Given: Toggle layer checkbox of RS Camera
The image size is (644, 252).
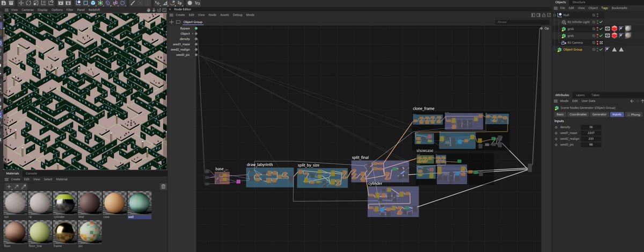Looking at the screenshot, I should point(594,42).
